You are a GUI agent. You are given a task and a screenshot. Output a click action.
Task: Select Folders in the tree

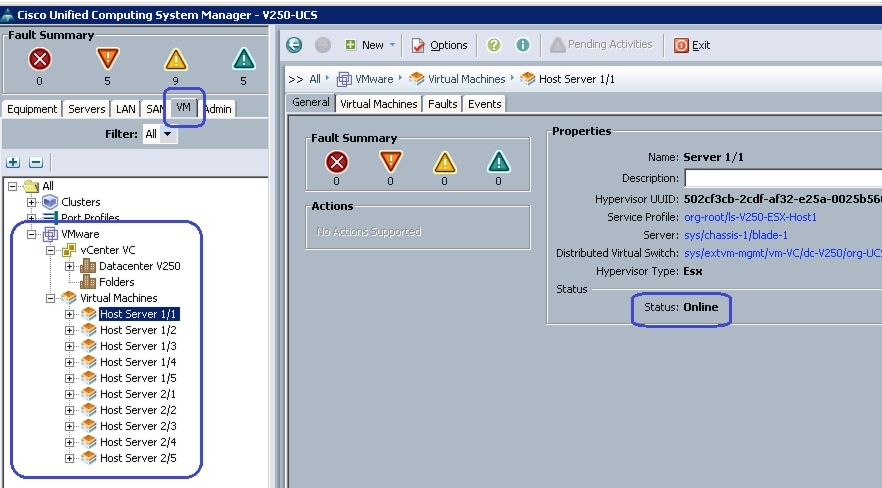point(116,282)
